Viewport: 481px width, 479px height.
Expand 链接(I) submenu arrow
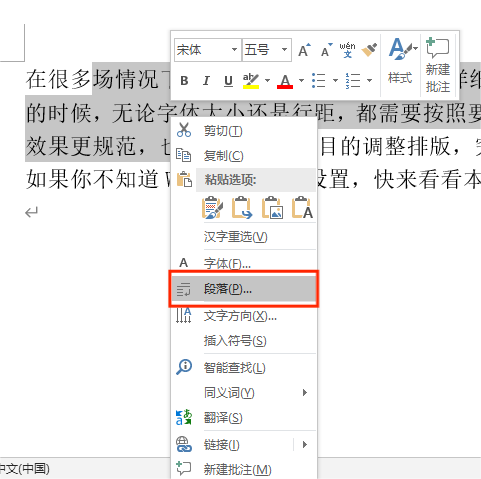point(305,445)
